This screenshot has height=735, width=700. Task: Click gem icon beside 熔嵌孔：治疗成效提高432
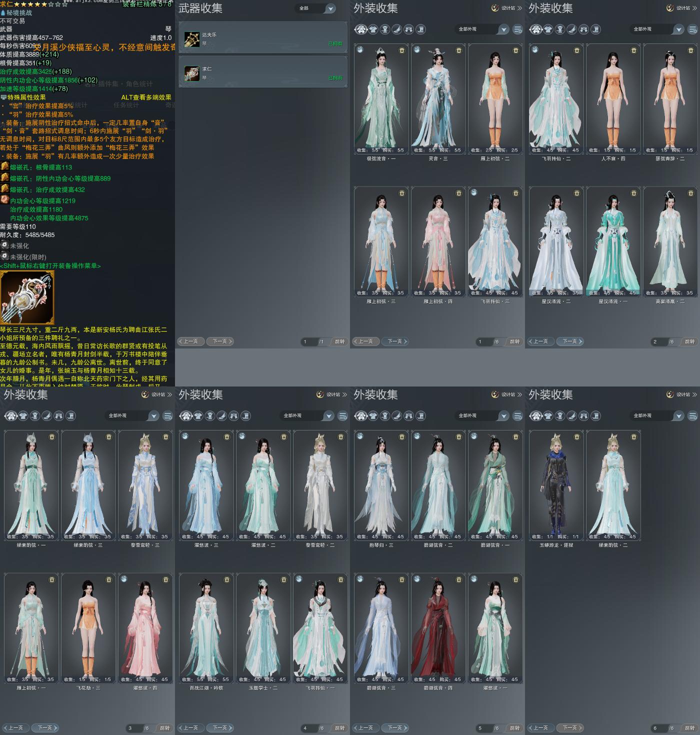coord(4,189)
